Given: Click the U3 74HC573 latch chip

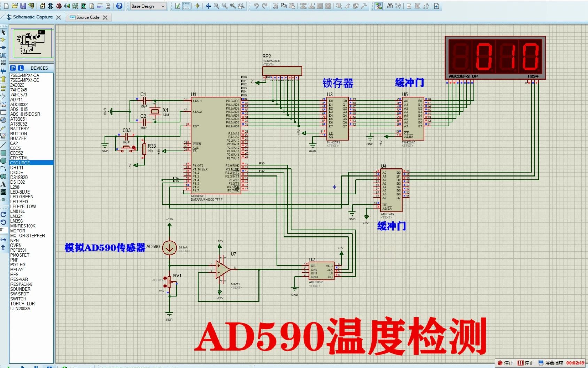Looking at the screenshot, I should tap(338, 119).
